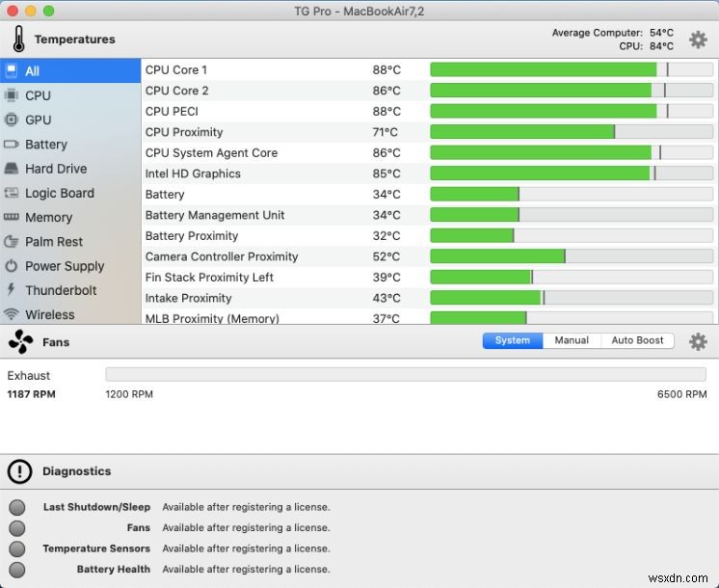Select the Hard Drive category label
This screenshot has width=719, height=588.
[x=56, y=169]
